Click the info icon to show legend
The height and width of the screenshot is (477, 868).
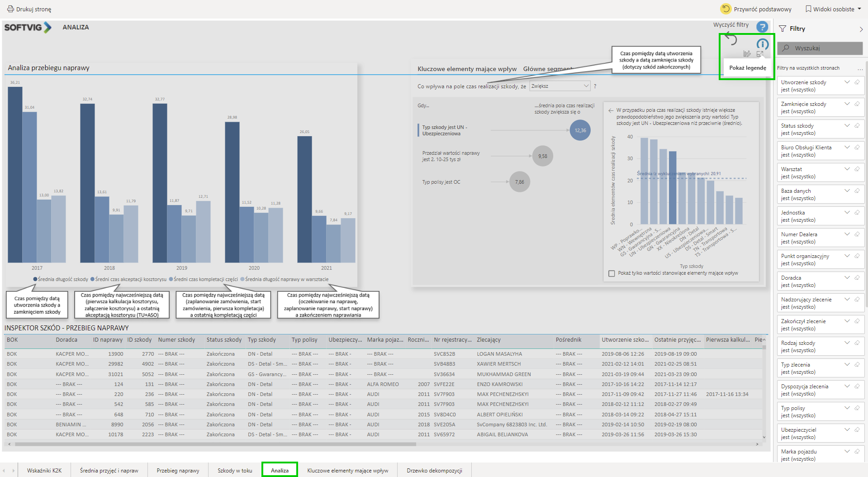763,44
